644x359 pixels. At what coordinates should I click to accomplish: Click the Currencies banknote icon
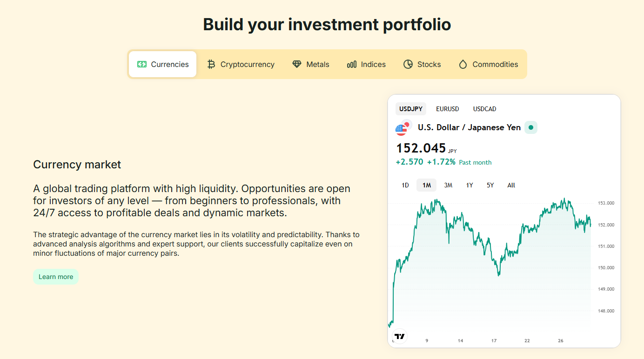pos(142,64)
